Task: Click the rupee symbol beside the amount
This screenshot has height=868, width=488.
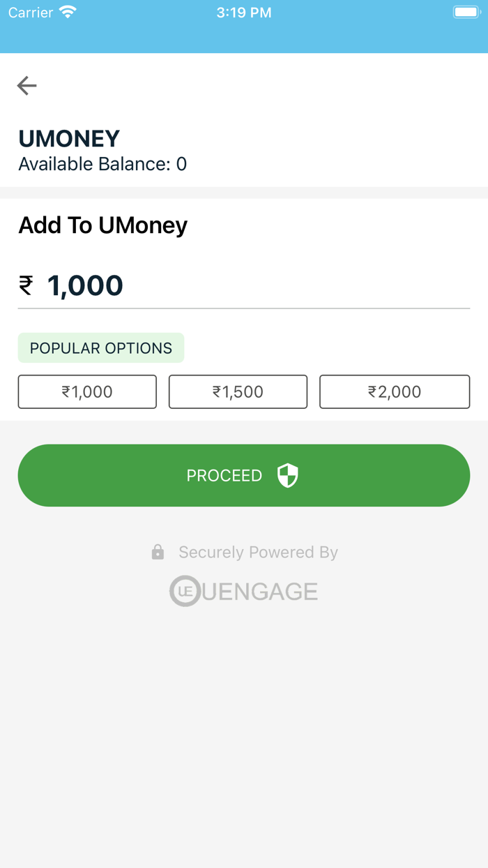Action: [x=25, y=285]
